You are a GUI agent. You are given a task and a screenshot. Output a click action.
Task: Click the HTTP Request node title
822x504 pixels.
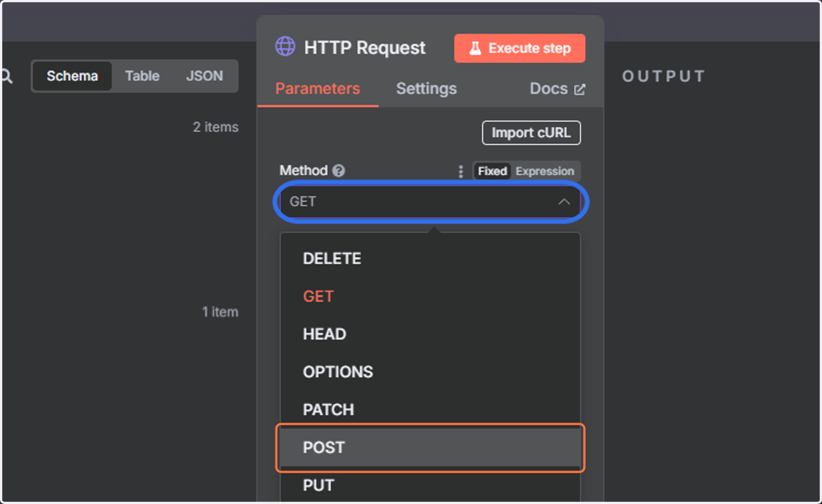click(364, 48)
